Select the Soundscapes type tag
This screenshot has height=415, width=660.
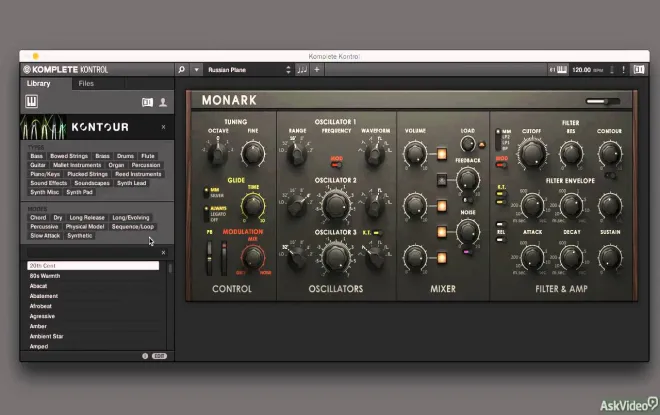[92, 183]
